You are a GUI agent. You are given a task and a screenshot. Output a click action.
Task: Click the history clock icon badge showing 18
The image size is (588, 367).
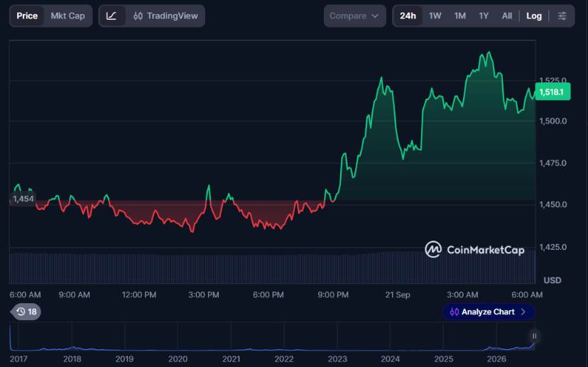click(26, 312)
